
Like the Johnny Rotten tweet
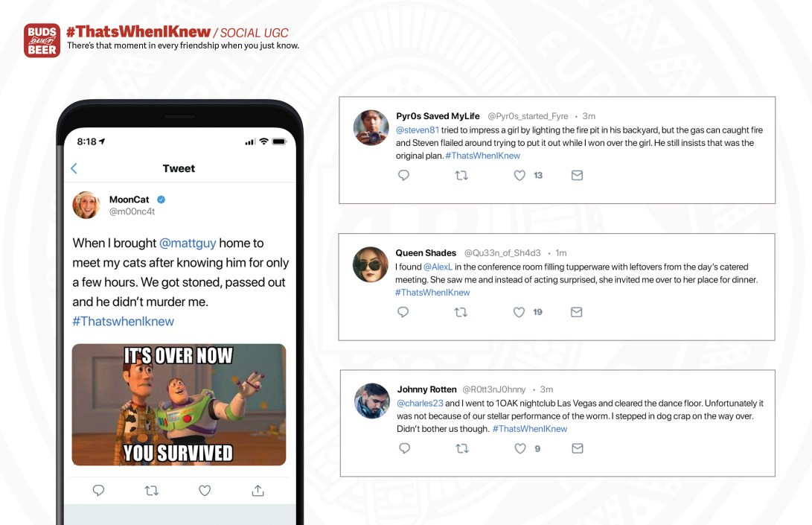point(520,449)
